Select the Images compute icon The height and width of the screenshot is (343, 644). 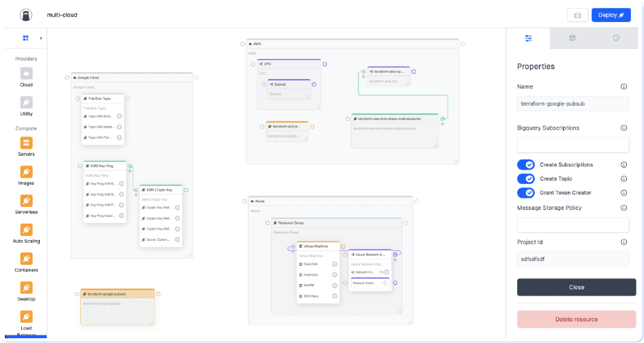(x=26, y=172)
